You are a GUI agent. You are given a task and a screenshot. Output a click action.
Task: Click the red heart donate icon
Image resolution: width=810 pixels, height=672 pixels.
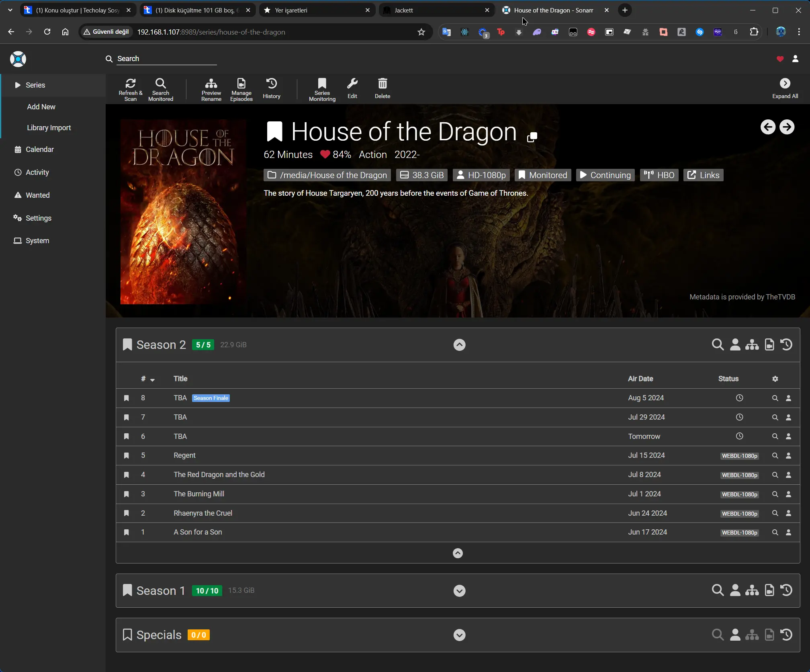tap(780, 59)
